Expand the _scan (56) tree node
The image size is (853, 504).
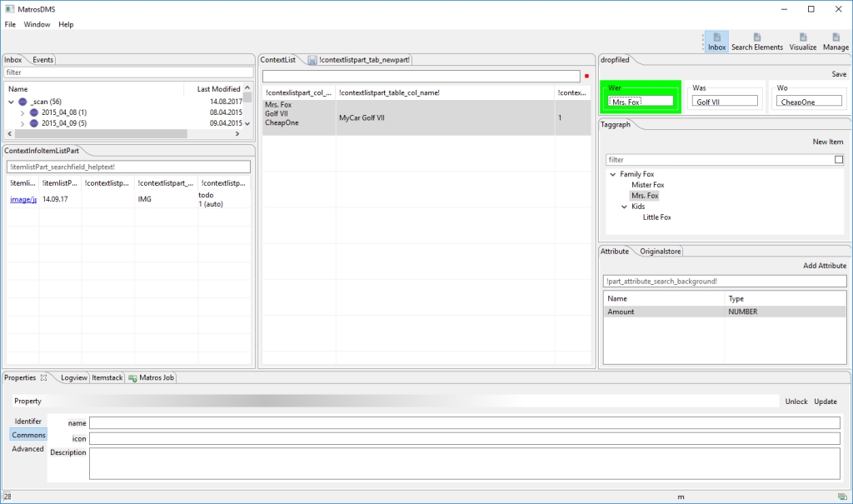coord(10,101)
